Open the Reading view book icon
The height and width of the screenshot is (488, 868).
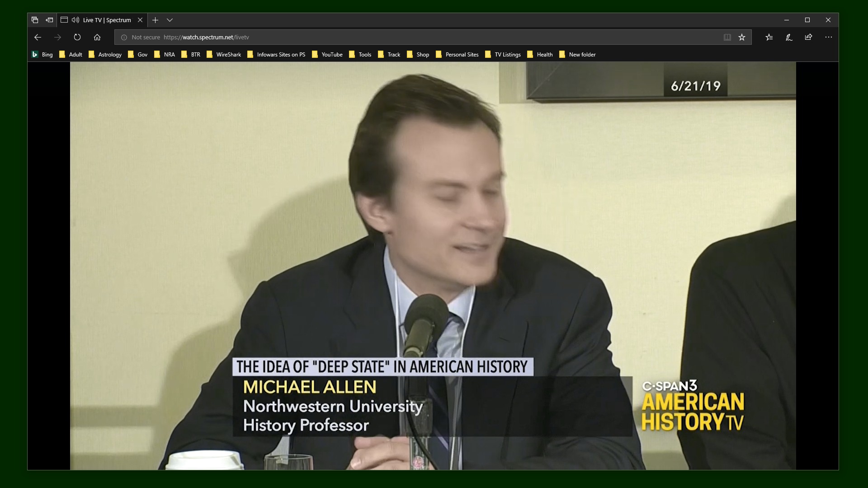pyautogui.click(x=727, y=38)
